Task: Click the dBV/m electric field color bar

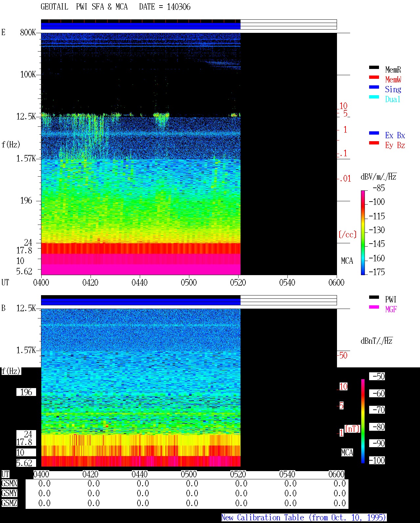Action: click(363, 232)
